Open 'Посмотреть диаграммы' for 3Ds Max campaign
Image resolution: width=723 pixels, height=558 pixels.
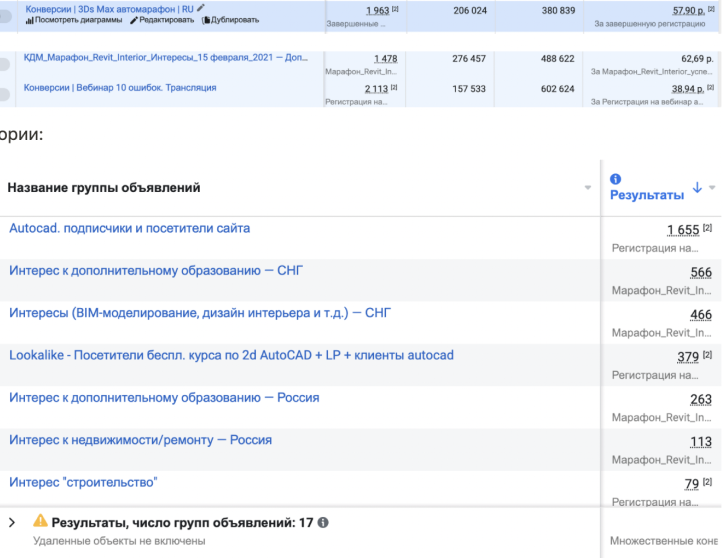click(x=74, y=20)
